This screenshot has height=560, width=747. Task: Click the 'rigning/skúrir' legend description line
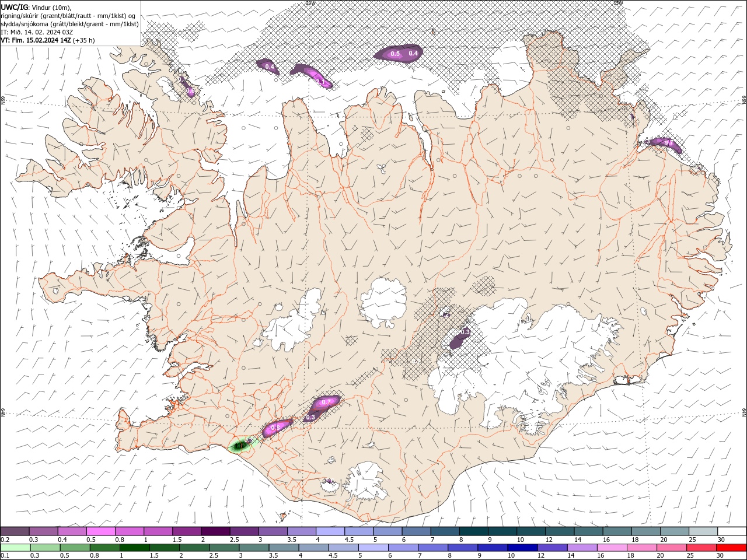pos(68,16)
